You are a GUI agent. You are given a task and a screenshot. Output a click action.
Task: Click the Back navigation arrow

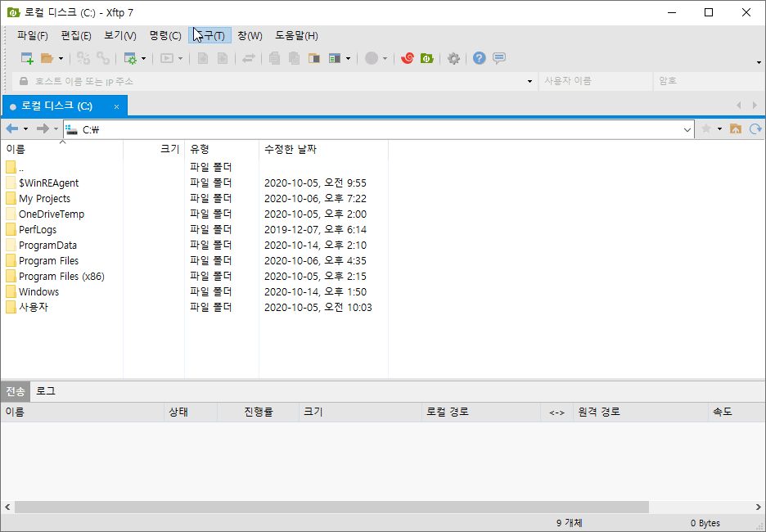[x=12, y=129]
